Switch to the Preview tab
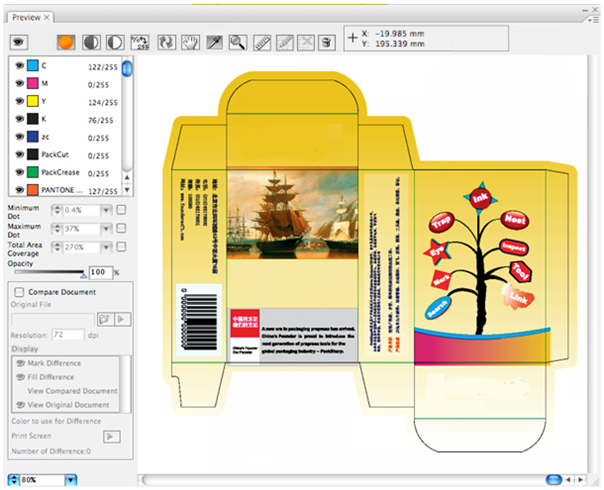The height and width of the screenshot is (490, 604). [x=27, y=17]
